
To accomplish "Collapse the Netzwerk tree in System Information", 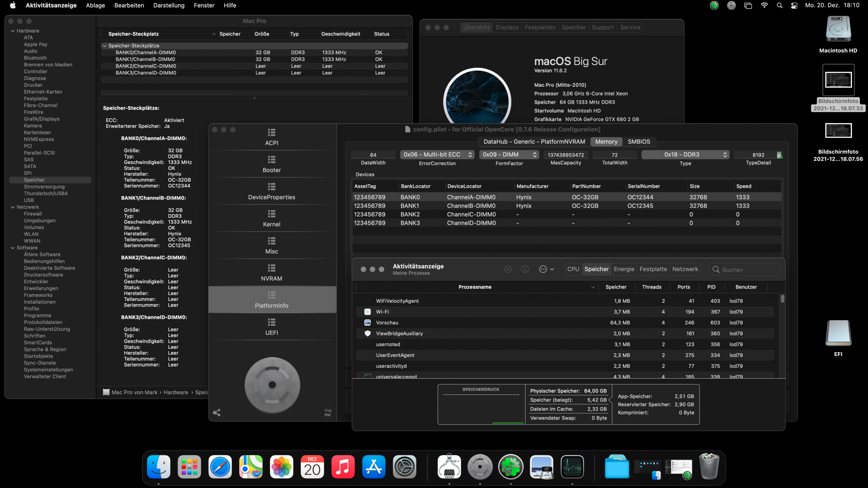I will coord(13,207).
